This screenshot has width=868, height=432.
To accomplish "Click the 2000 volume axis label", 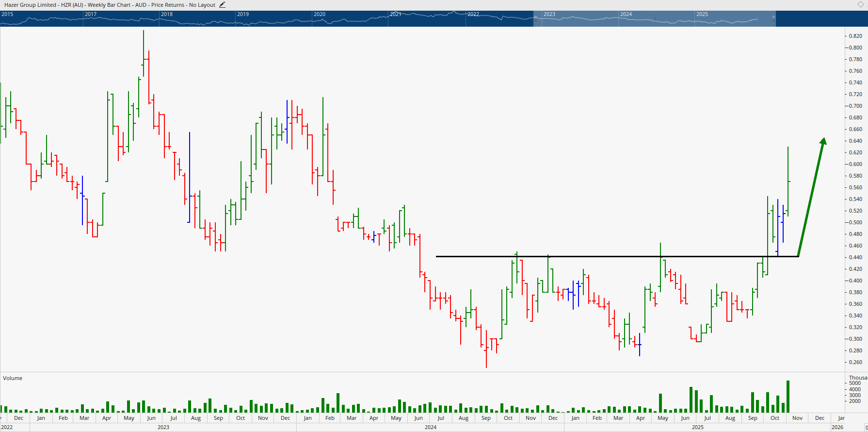I will click(x=855, y=401).
